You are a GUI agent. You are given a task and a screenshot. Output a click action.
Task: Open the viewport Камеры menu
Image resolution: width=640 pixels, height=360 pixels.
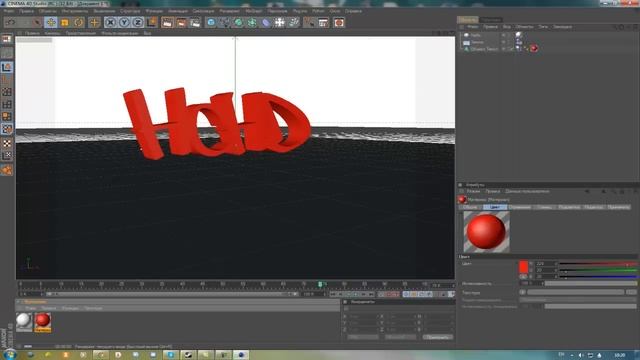pyautogui.click(x=52, y=33)
